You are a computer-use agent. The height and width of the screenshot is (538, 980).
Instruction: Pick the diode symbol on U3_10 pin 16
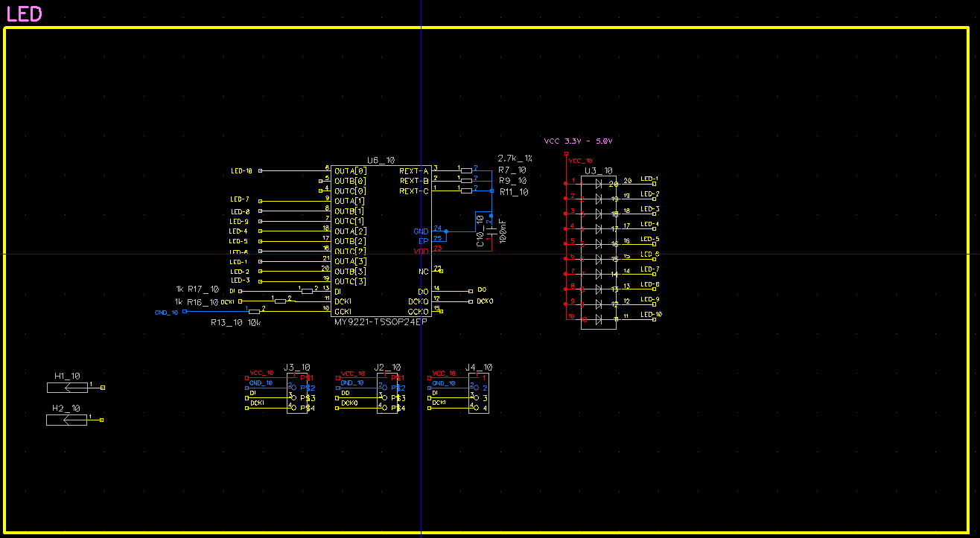coord(599,243)
